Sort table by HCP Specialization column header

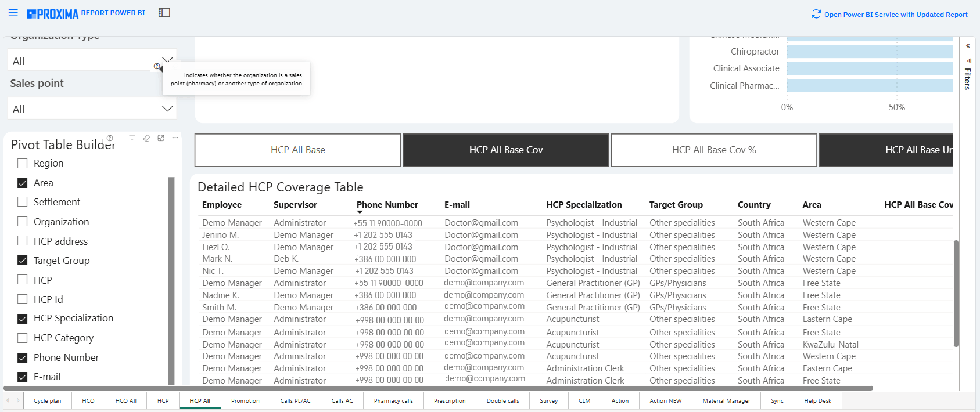[x=584, y=205]
